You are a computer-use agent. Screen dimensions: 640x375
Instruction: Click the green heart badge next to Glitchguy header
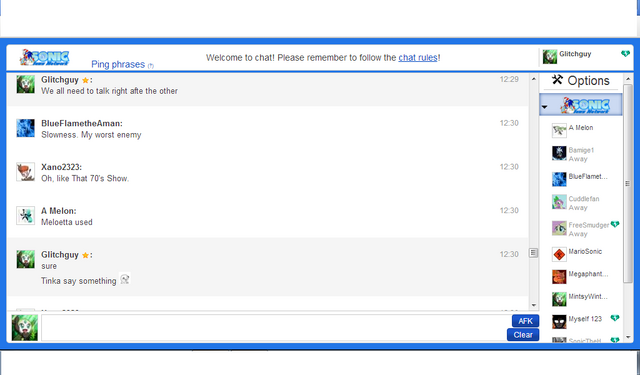click(x=625, y=54)
